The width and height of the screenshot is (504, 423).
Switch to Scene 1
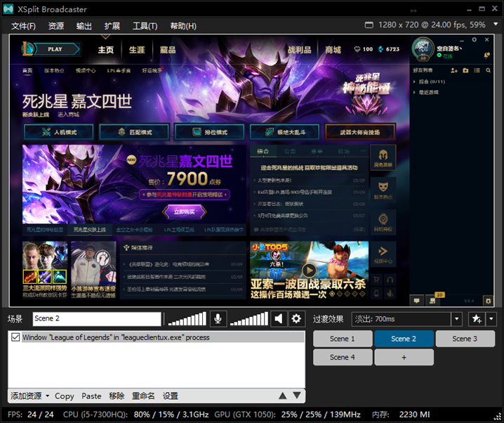tap(343, 339)
